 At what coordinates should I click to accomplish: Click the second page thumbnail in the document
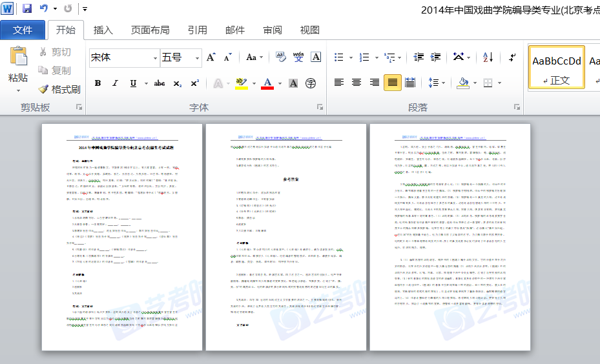coord(286,237)
